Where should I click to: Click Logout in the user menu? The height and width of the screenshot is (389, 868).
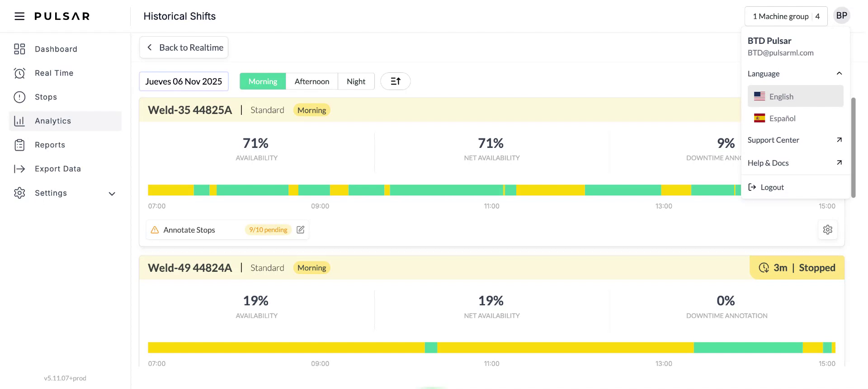[x=772, y=187]
